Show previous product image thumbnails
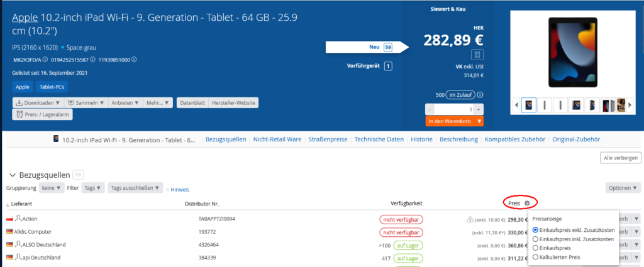 (x=517, y=105)
